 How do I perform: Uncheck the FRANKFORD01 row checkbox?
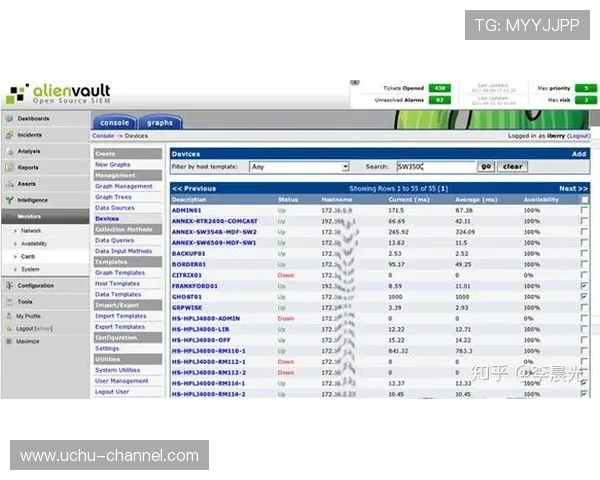[584, 285]
